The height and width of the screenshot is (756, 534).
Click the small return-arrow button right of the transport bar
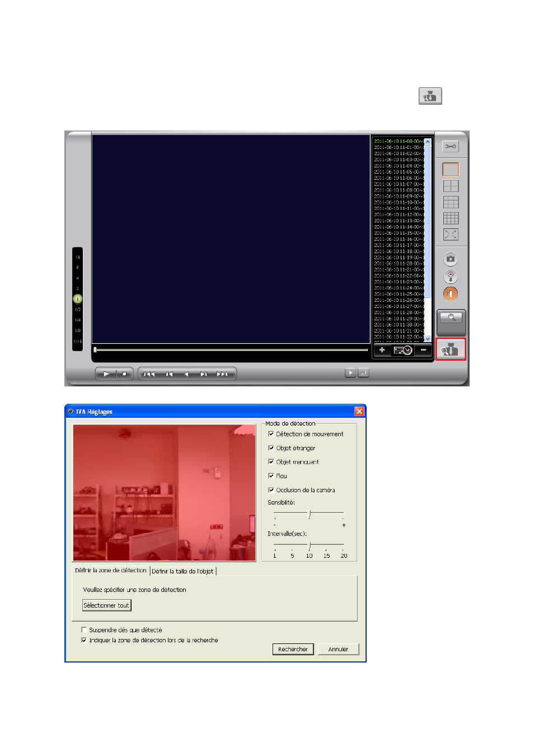(x=363, y=372)
